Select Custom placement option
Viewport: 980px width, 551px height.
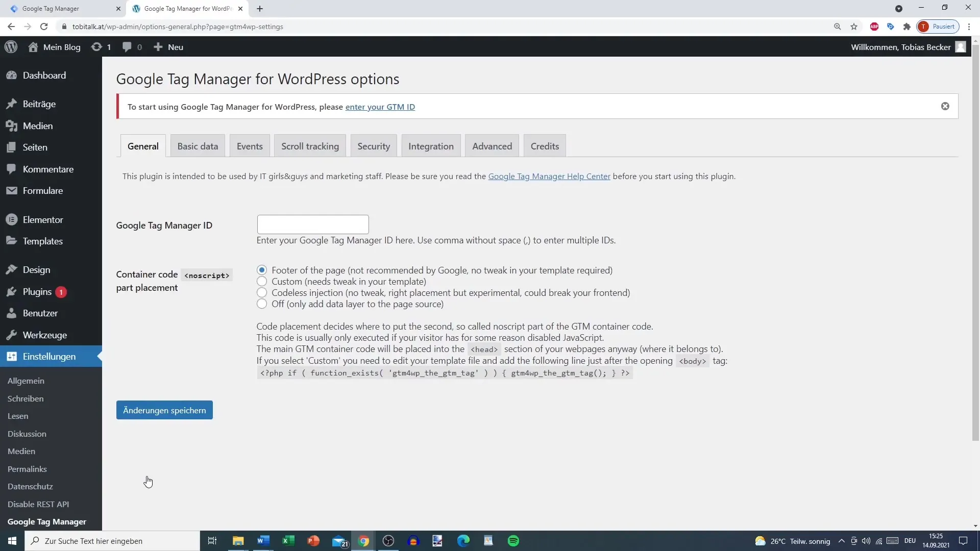tap(262, 281)
